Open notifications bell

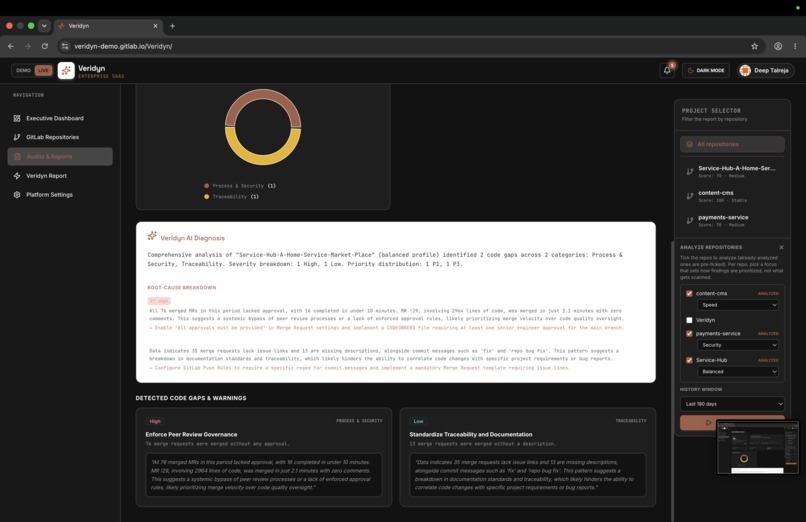(667, 70)
